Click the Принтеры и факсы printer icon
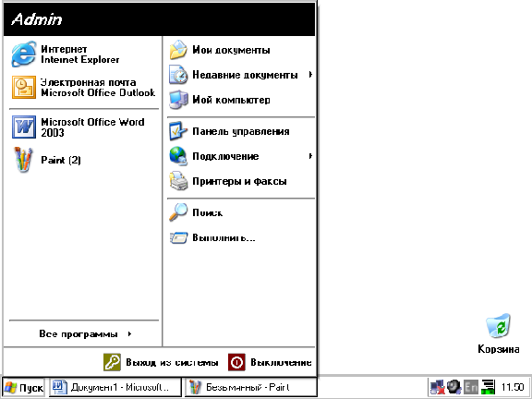Image resolution: width=532 pixels, height=399 pixels. click(178, 181)
